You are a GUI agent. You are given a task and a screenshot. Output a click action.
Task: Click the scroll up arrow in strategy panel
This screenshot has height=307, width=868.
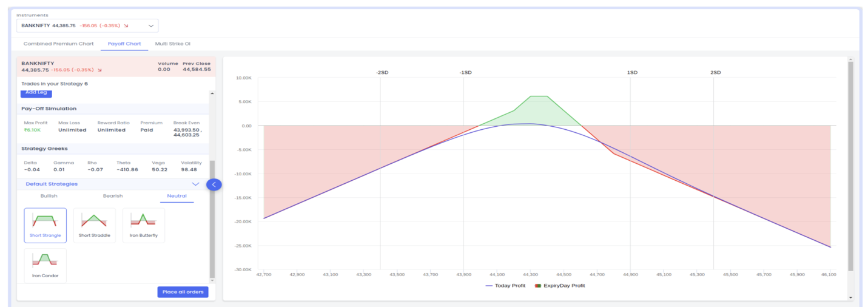(x=212, y=93)
